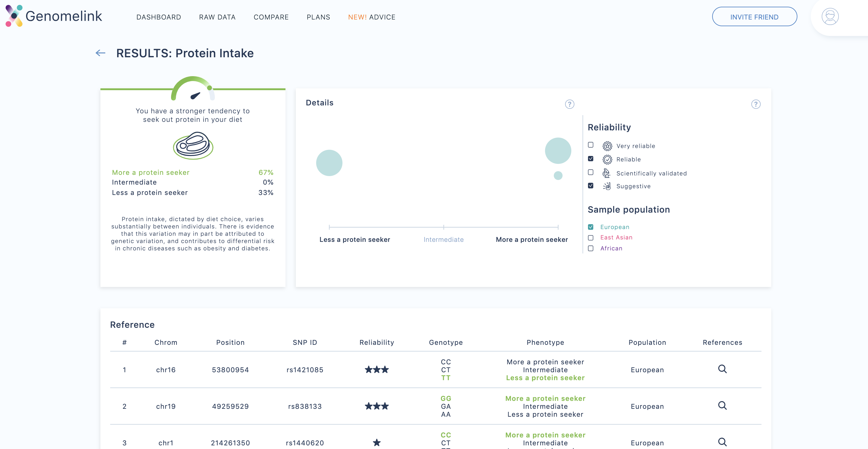Click the Reliability panel help icon

pos(756,104)
